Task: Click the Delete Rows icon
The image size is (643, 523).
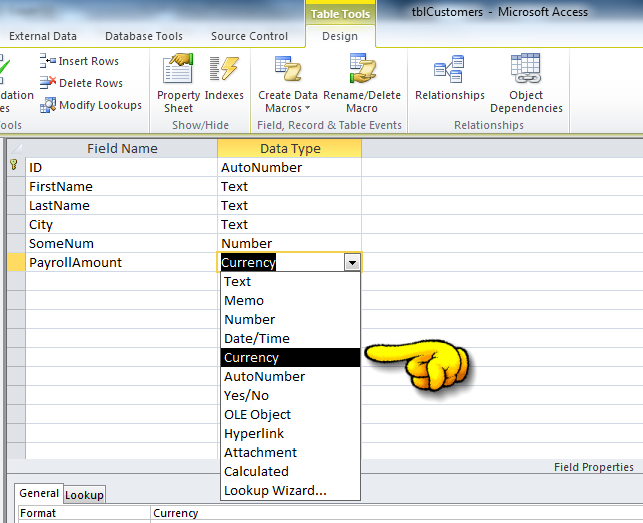Action: pyautogui.click(x=48, y=83)
